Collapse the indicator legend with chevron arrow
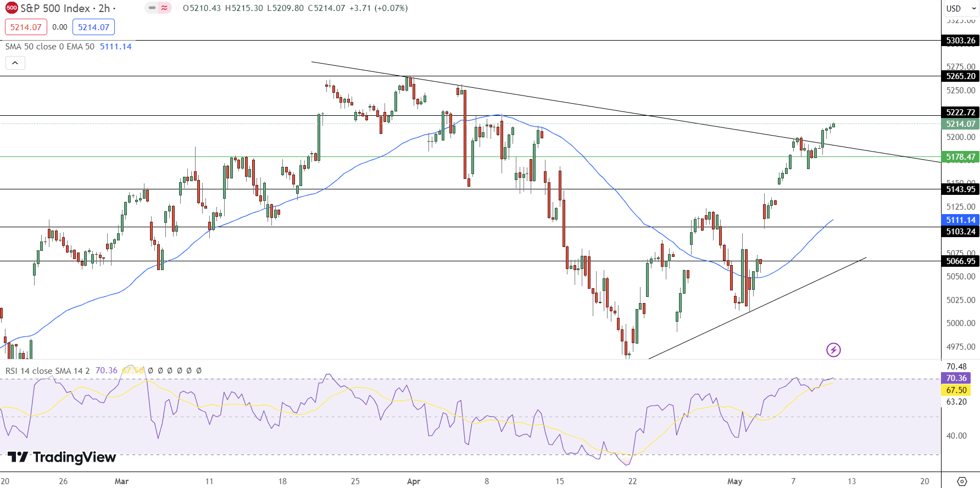 pyautogui.click(x=15, y=63)
